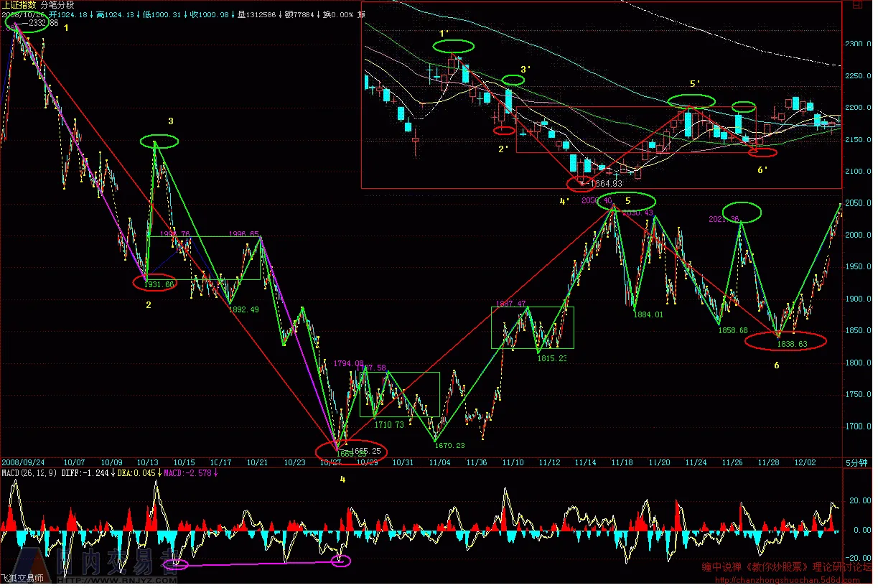Screen dimensions: 878x588
Task: Click the 1884.01 low price label
Action: [648, 314]
